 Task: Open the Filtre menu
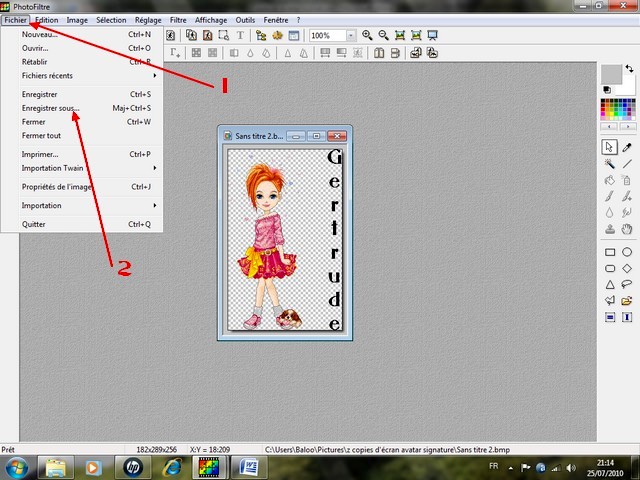(x=178, y=20)
